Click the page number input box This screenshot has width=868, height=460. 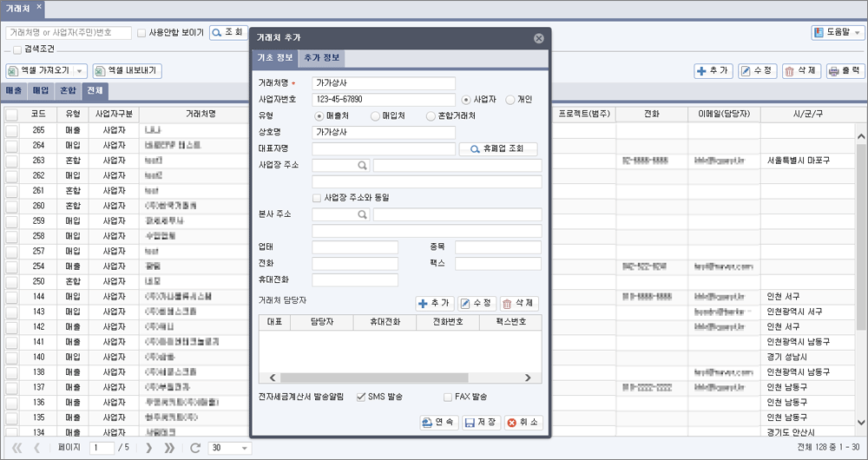pyautogui.click(x=102, y=448)
